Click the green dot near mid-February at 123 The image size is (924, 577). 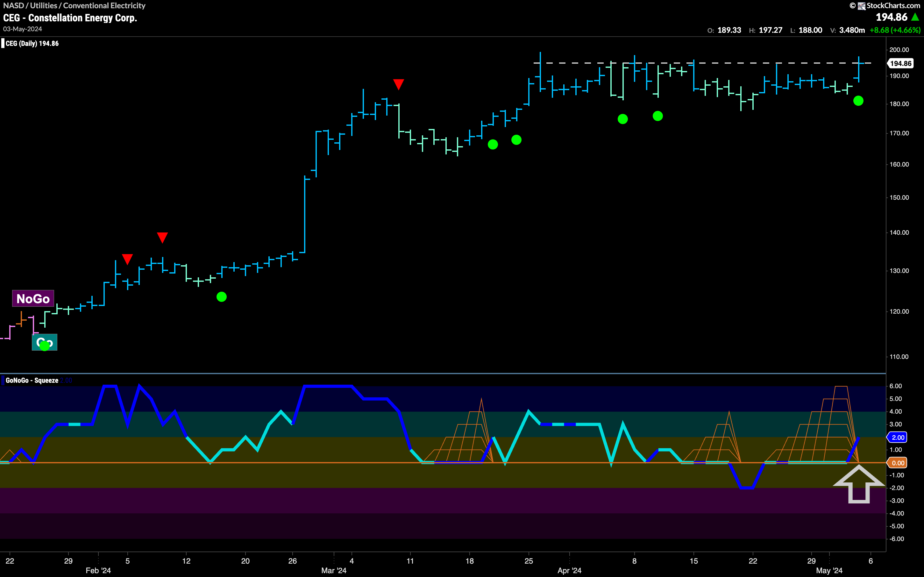point(222,297)
